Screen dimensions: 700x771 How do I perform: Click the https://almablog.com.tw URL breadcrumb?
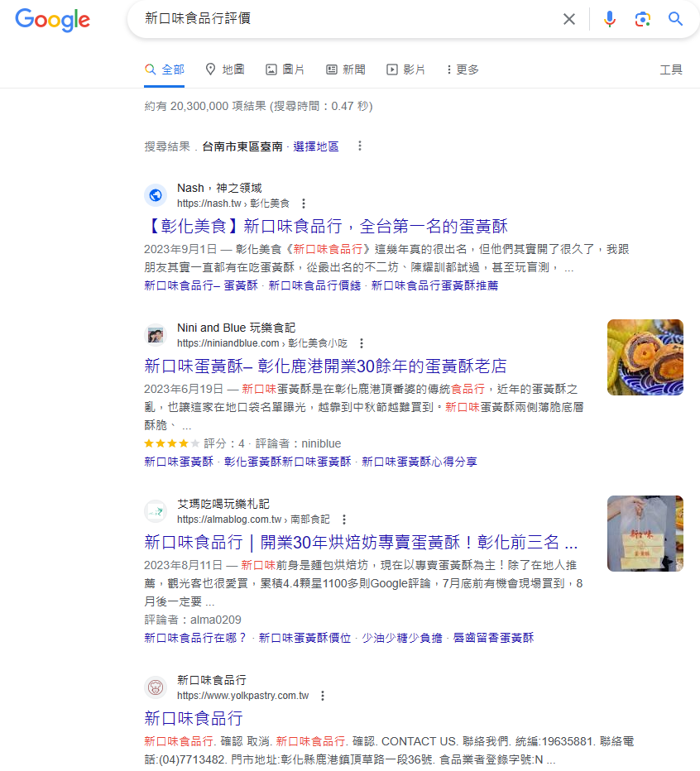[253, 520]
